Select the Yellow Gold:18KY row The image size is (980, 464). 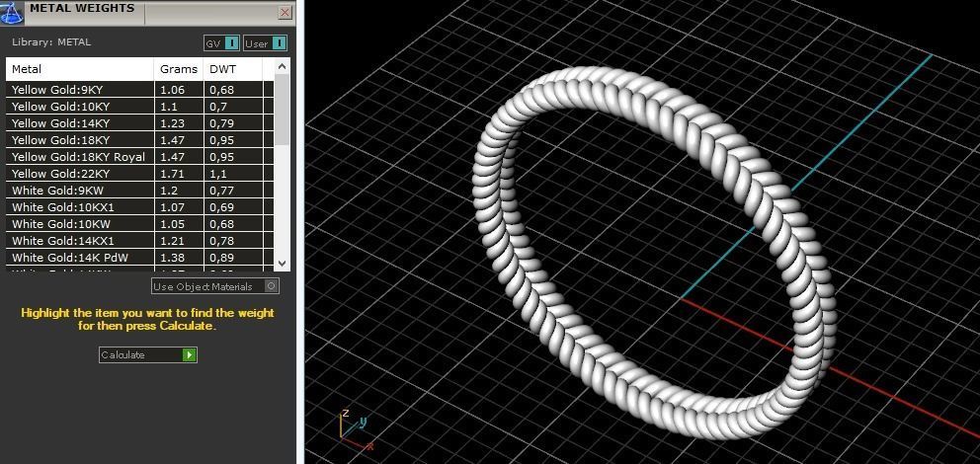140,140
